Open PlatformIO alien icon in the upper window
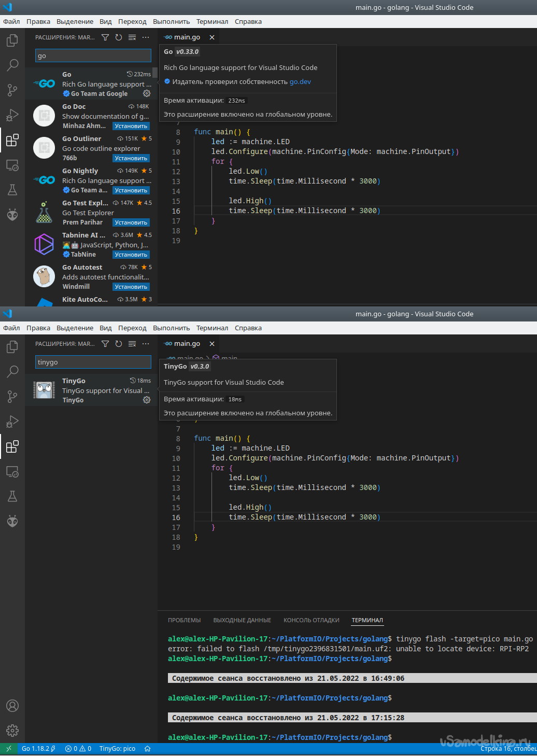This screenshot has width=537, height=756. 12,215
